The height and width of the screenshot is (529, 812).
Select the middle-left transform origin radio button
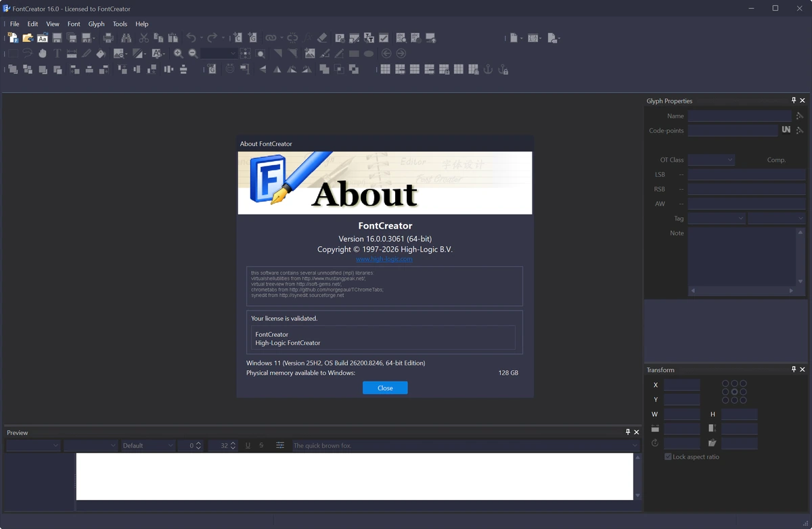coord(725,392)
